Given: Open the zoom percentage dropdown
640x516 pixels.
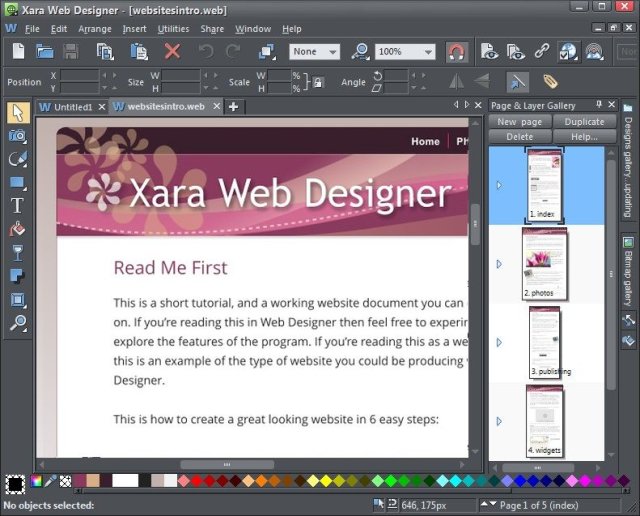Looking at the screenshot, I should tap(427, 51).
